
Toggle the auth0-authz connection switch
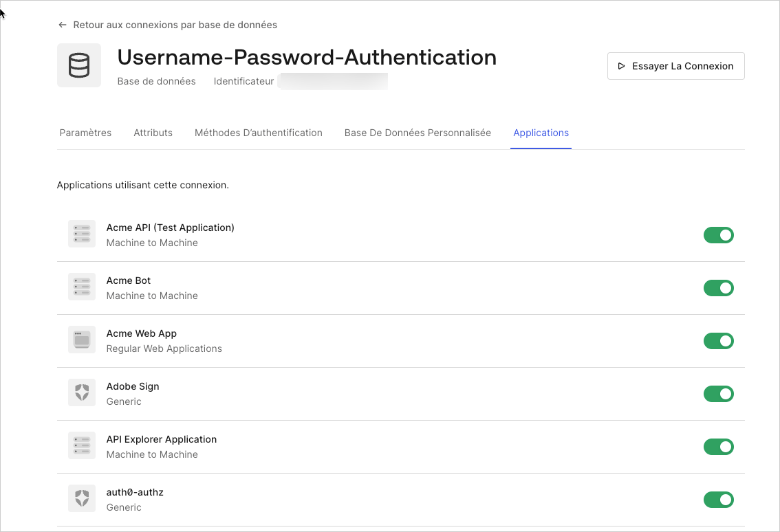tap(718, 500)
